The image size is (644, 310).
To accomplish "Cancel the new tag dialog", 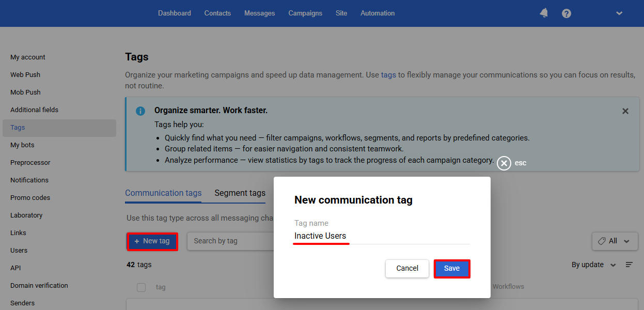I will tap(407, 269).
